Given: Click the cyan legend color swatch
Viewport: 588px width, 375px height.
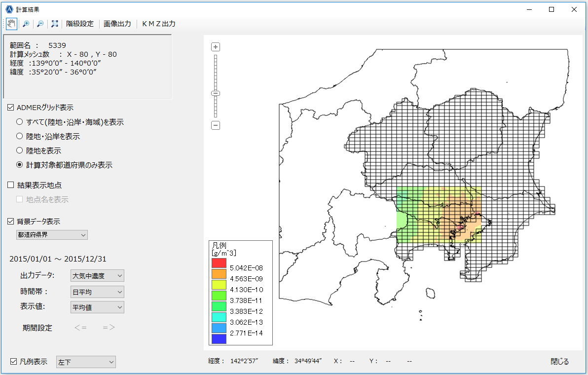Looking at the screenshot, I should 219,317.
